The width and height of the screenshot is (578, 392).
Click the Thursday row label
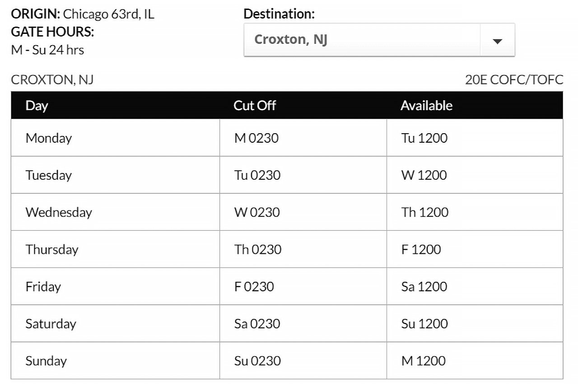coord(51,249)
